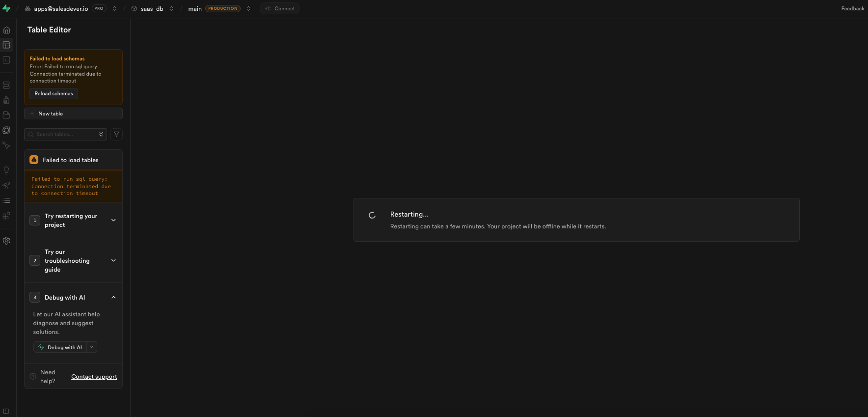The height and width of the screenshot is (417, 868).
Task: Click the Supabase logo
Action: click(x=6, y=8)
